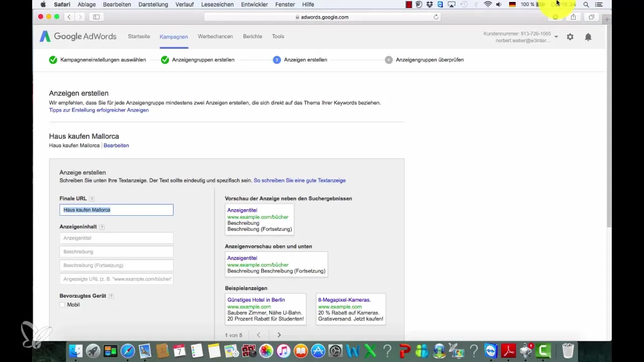Click the Finale URL input field

[x=116, y=210]
